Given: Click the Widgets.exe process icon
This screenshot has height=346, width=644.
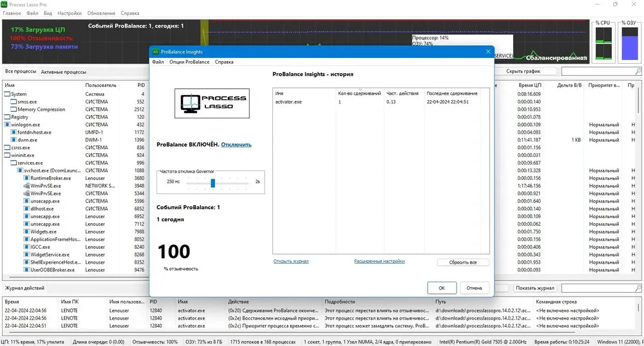Looking at the screenshot, I should [x=26, y=232].
